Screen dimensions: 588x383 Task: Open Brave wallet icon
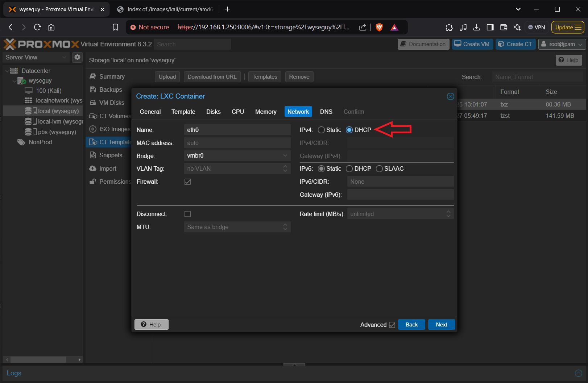coord(504,27)
